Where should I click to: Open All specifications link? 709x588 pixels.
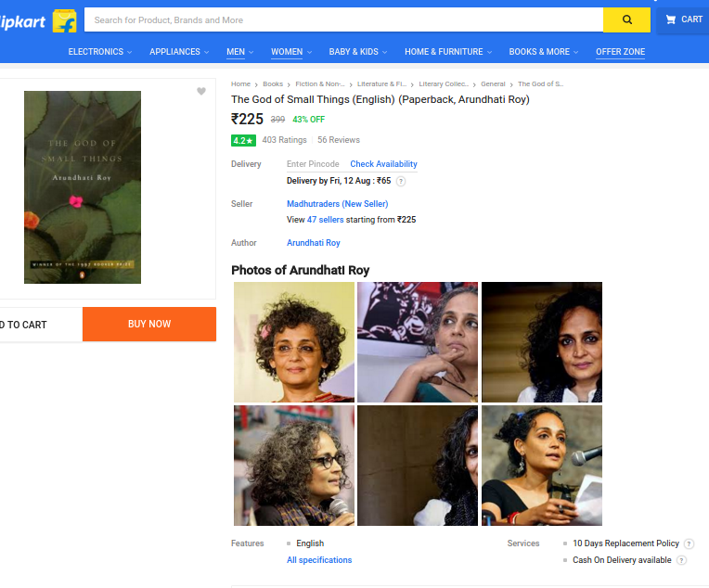click(319, 560)
